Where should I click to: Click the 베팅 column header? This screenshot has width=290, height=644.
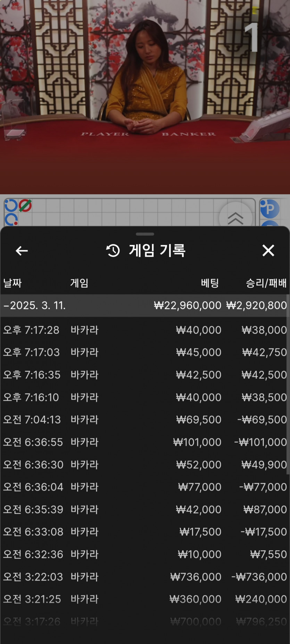tap(210, 283)
